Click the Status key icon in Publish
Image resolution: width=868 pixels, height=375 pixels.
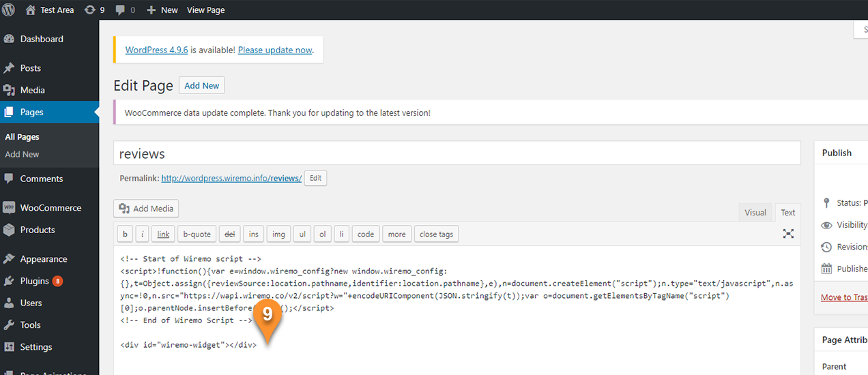[826, 203]
